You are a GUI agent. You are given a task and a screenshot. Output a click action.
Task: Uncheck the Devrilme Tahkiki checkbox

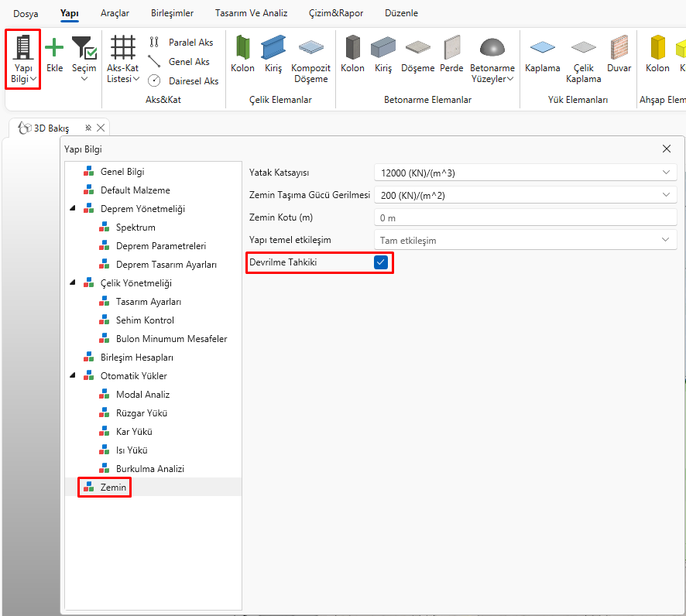(381, 262)
